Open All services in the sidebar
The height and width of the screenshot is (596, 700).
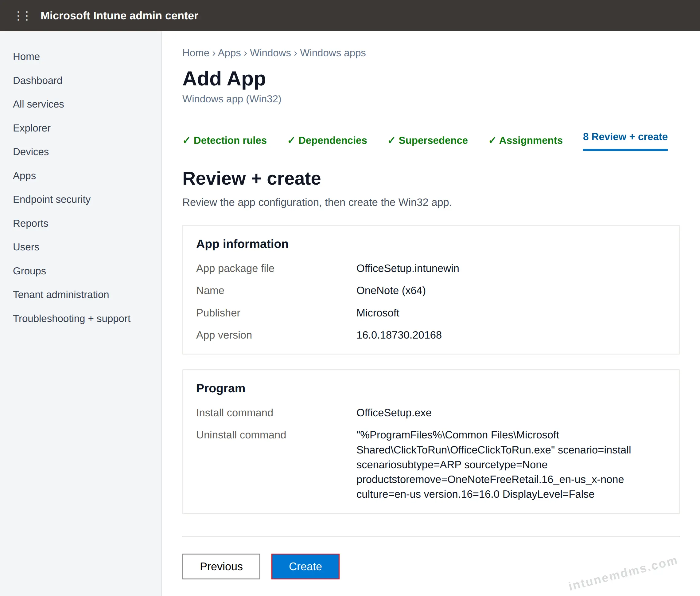pos(38,104)
